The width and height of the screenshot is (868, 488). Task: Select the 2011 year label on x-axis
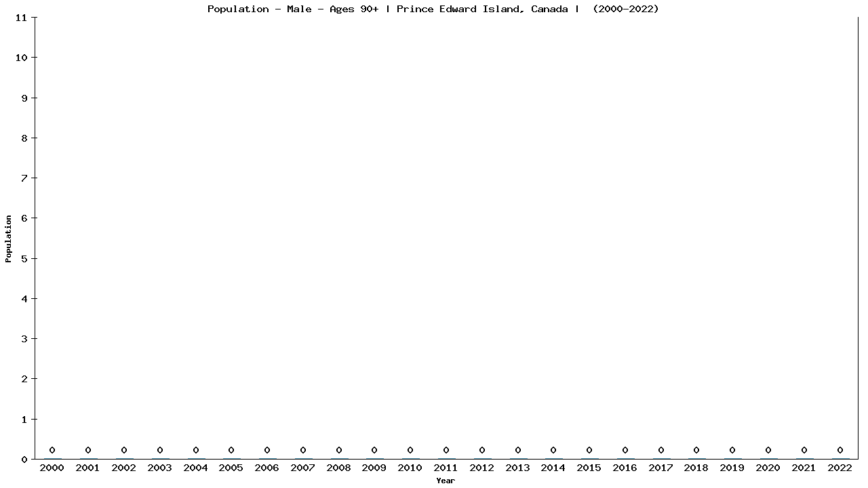pos(446,468)
